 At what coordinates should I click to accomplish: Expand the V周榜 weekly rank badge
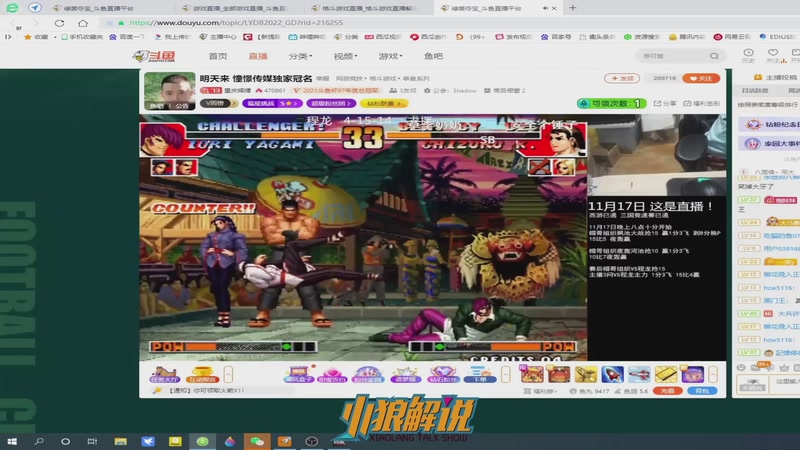point(219,104)
